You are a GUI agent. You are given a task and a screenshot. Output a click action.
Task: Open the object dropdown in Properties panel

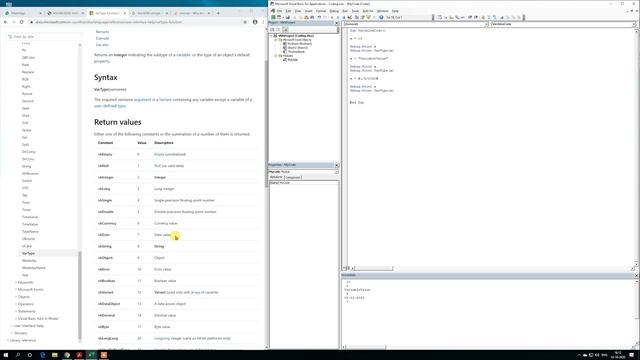[303, 172]
